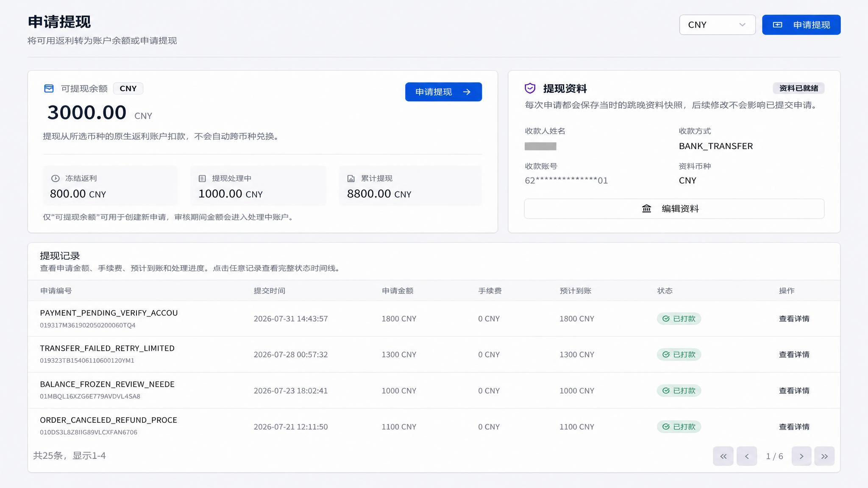This screenshot has height=488, width=868.
Task: Click the 手续费 column header
Action: coord(490,291)
